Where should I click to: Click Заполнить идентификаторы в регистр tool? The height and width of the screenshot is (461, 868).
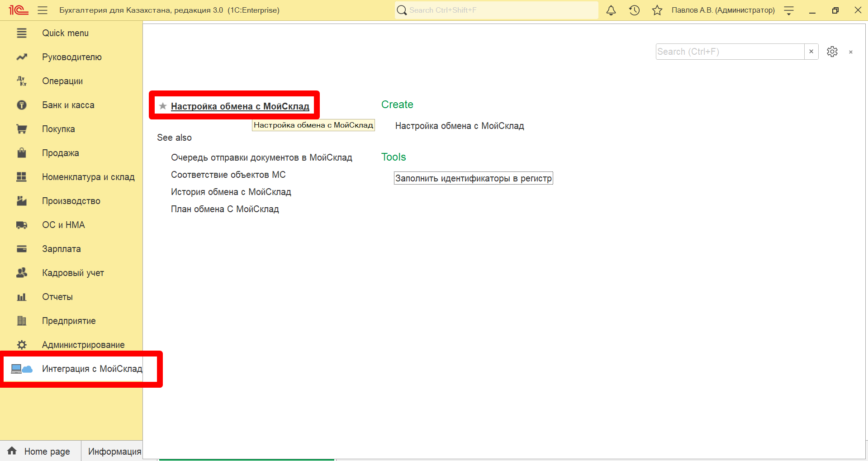point(474,178)
